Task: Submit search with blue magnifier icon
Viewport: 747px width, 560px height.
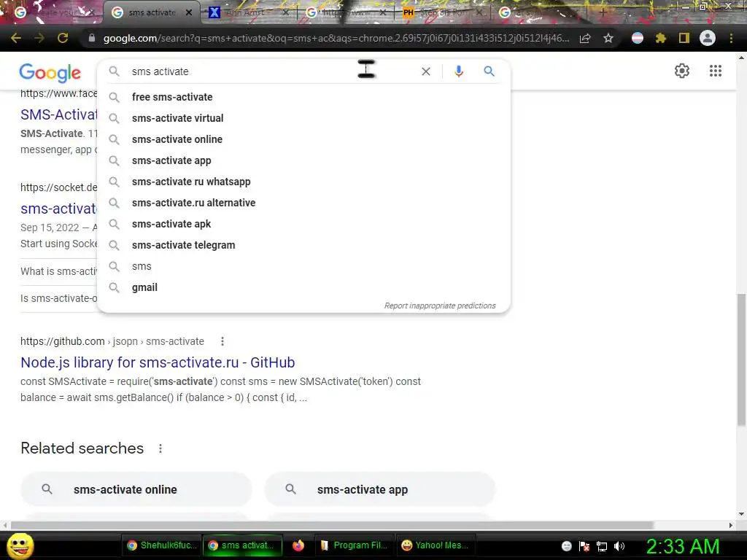Action: click(489, 71)
